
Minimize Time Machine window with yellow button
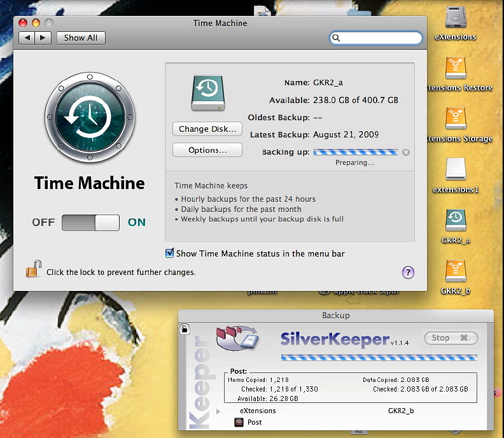tap(36, 23)
